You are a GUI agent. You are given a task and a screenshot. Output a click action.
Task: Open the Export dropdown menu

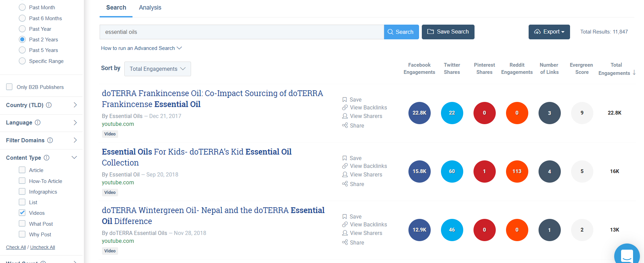click(x=549, y=32)
